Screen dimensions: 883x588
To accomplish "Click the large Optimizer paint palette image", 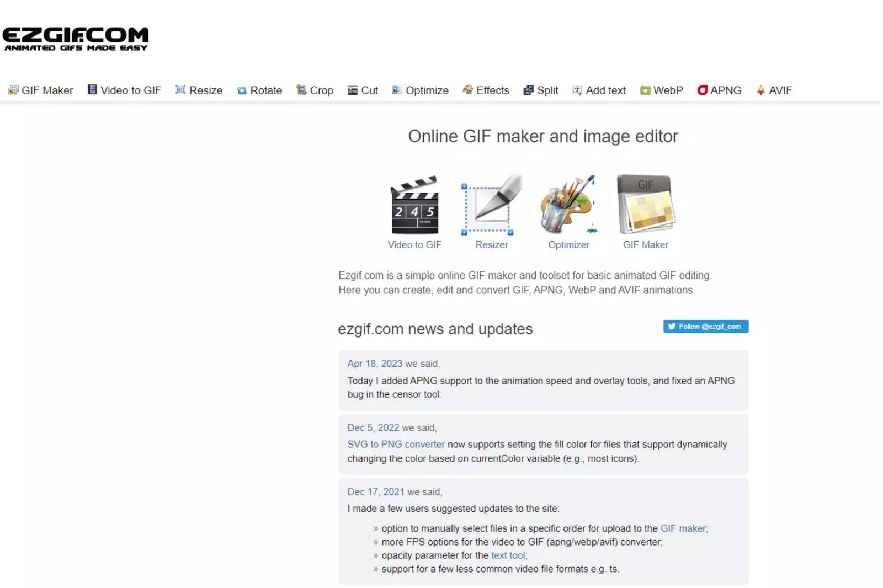I will click(x=569, y=204).
